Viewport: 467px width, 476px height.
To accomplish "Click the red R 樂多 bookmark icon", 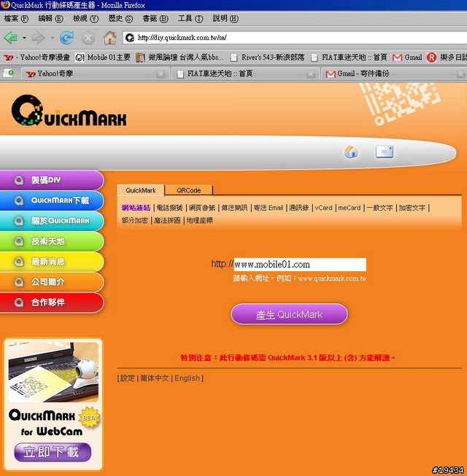I will [x=431, y=57].
